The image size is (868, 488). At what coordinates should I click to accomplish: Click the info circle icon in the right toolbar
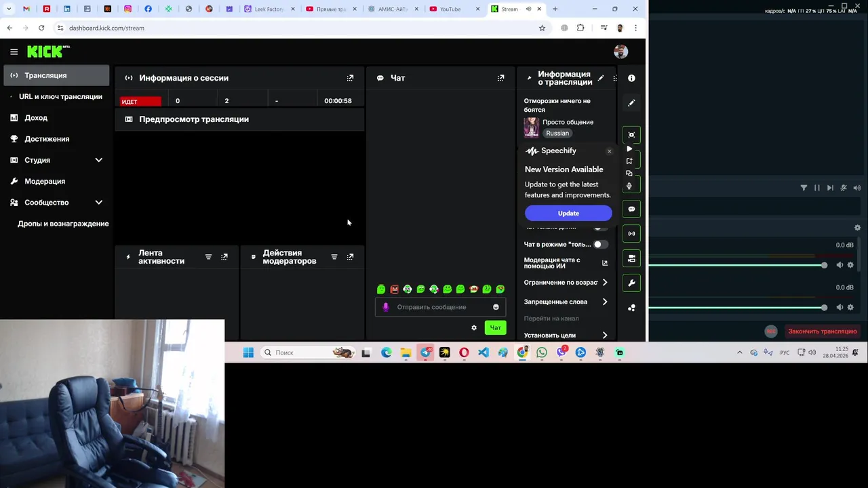point(631,79)
